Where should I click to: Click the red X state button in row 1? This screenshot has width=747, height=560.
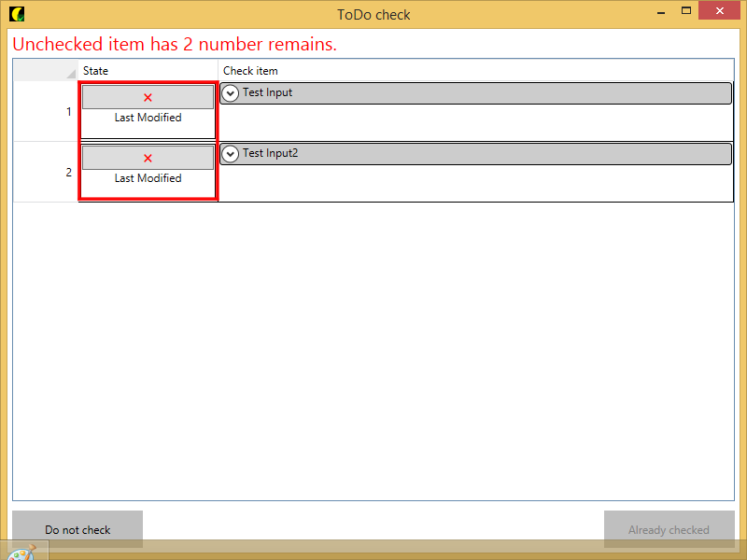[x=148, y=97]
